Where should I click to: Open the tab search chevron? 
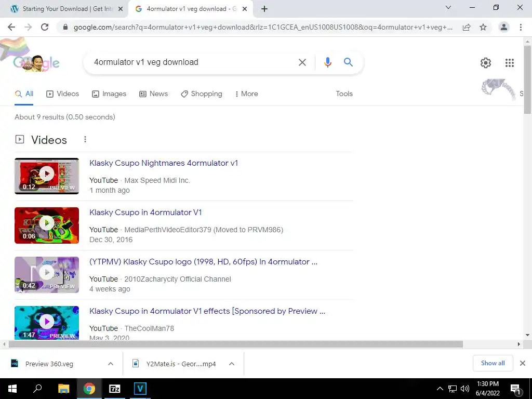(448, 7)
